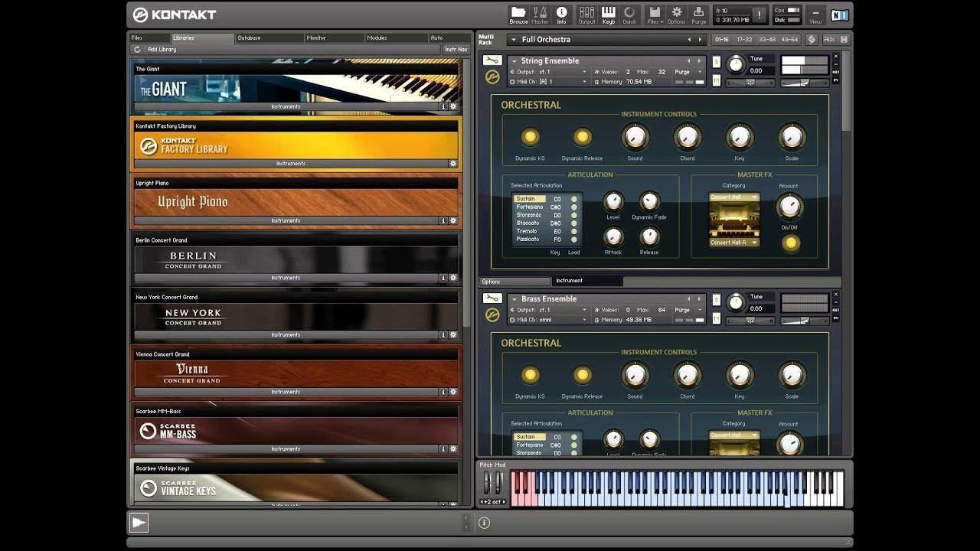This screenshot has width=980, height=551.
Task: Toggle Dynamic KS on Brass Ensemble
Action: tap(530, 375)
